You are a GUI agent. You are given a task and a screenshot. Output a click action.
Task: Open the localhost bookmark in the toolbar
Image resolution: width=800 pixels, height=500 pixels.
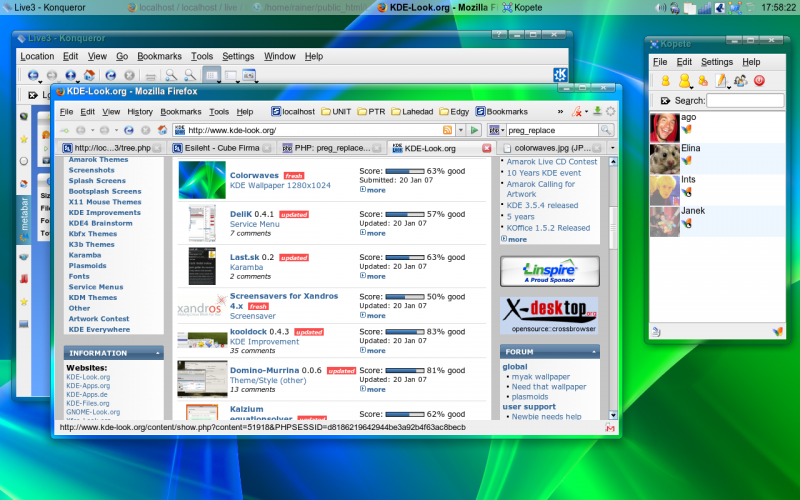pyautogui.click(x=293, y=111)
